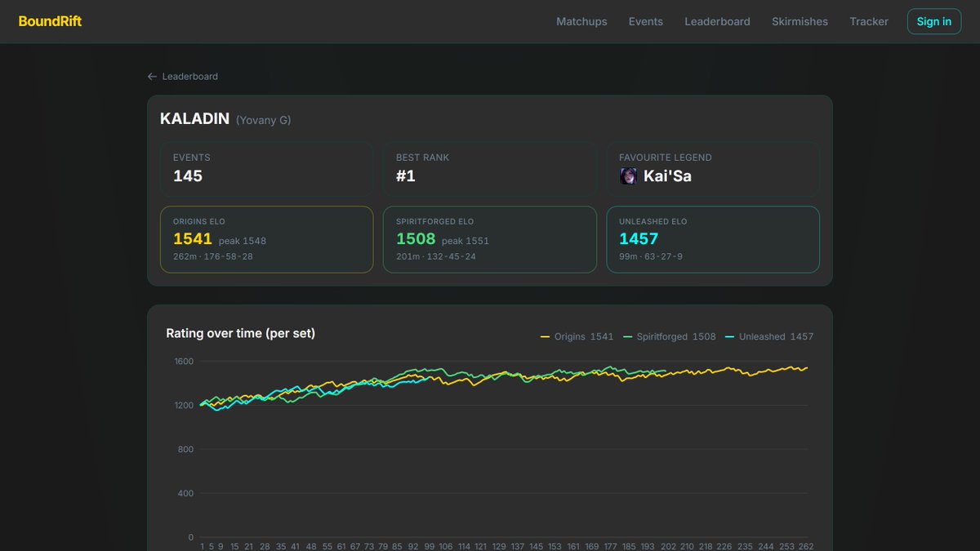Select the Unleashed Elo card
The image size is (980, 551).
tap(712, 239)
